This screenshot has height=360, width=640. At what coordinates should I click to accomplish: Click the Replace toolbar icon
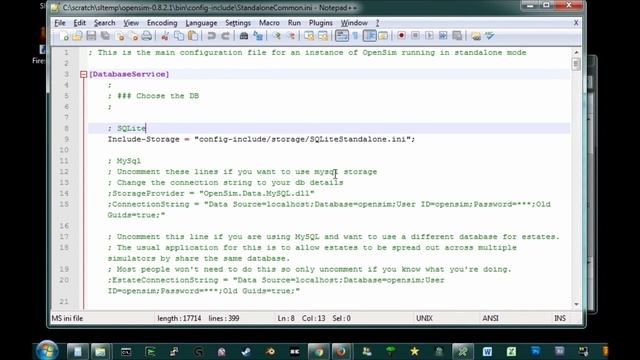click(258, 36)
